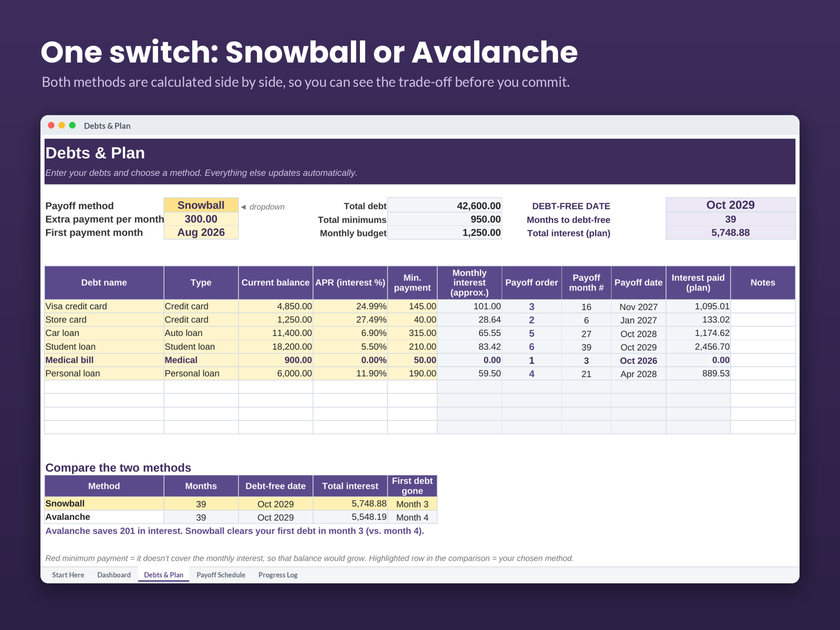Click the 27.49% APR cell
Screen dimensions: 840x630
(350, 320)
